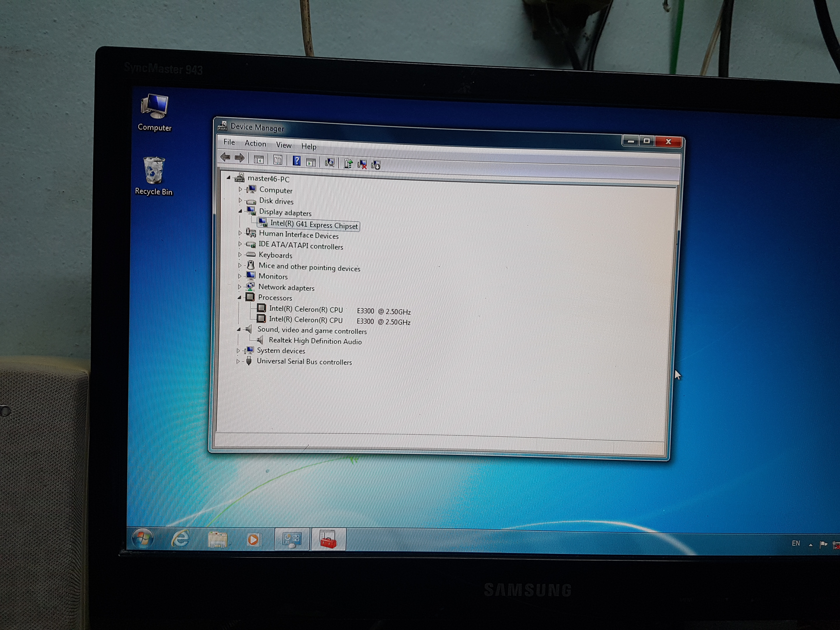This screenshot has height=630, width=840.
Task: Click the red toolbox Device Manager taskbar button
Action: 328,540
